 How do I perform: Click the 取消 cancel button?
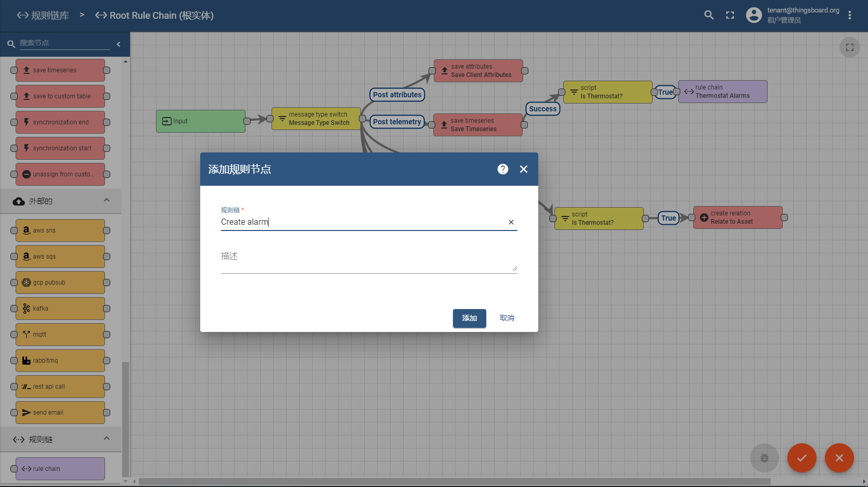(507, 318)
